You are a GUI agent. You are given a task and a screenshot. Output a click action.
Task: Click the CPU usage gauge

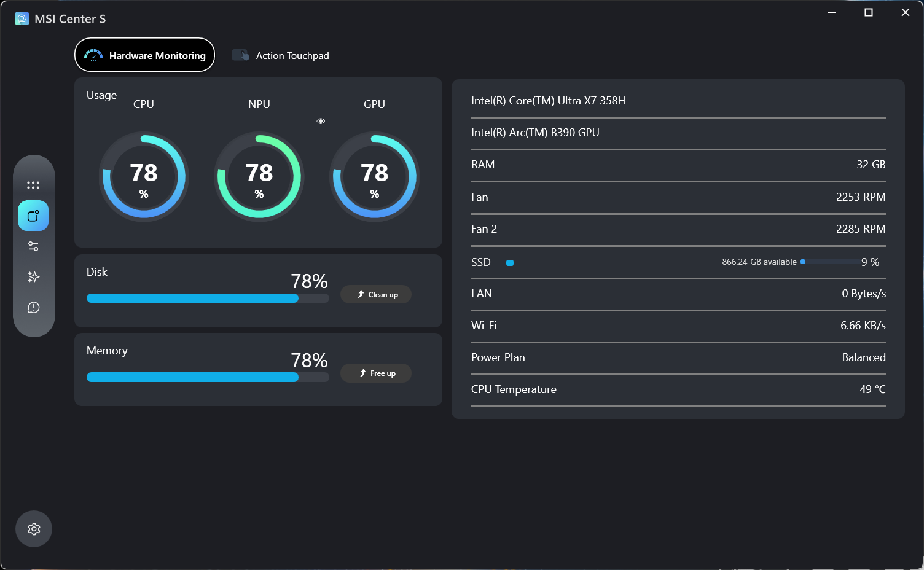click(x=144, y=177)
